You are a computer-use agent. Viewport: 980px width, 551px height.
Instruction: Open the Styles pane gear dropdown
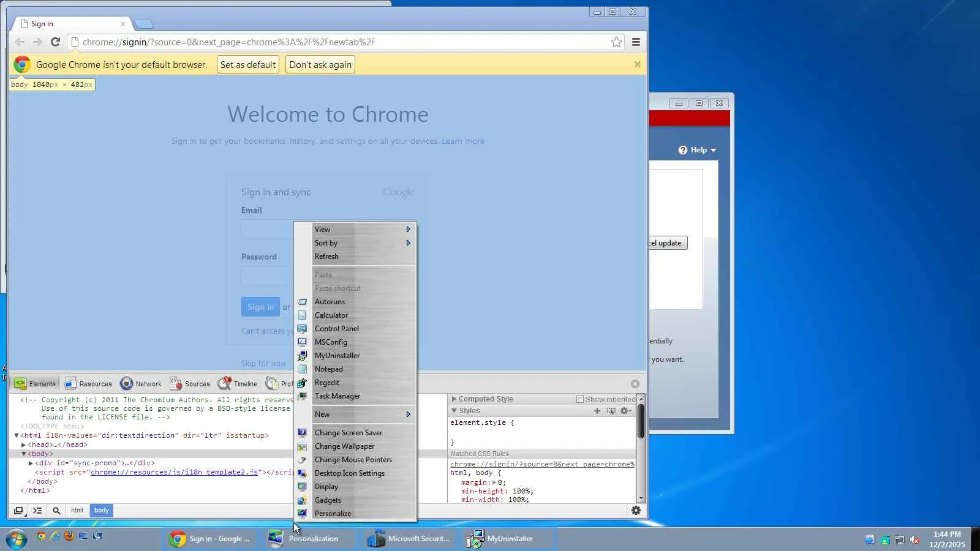pyautogui.click(x=625, y=411)
